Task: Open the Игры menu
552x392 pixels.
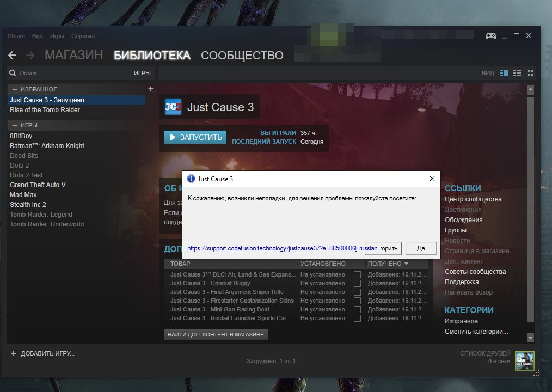Action: point(57,36)
